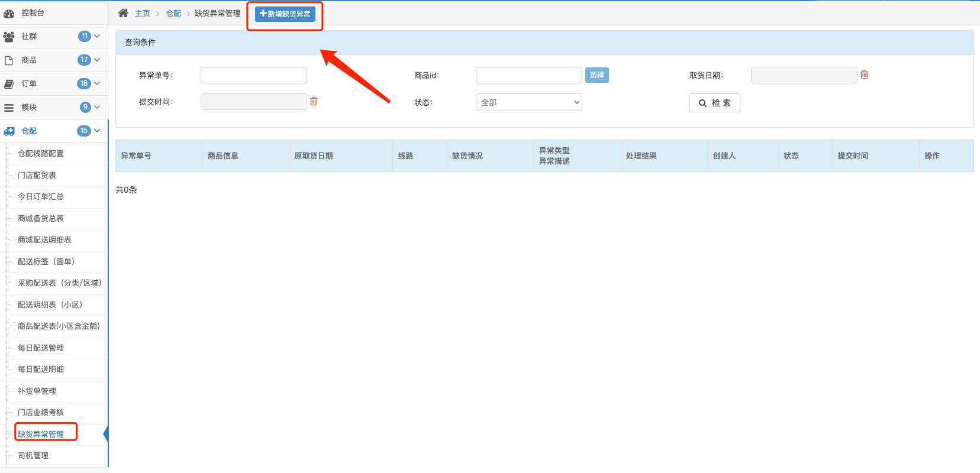The height and width of the screenshot is (473, 980).
Task: Click the 线路 column header
Action: 420,155
